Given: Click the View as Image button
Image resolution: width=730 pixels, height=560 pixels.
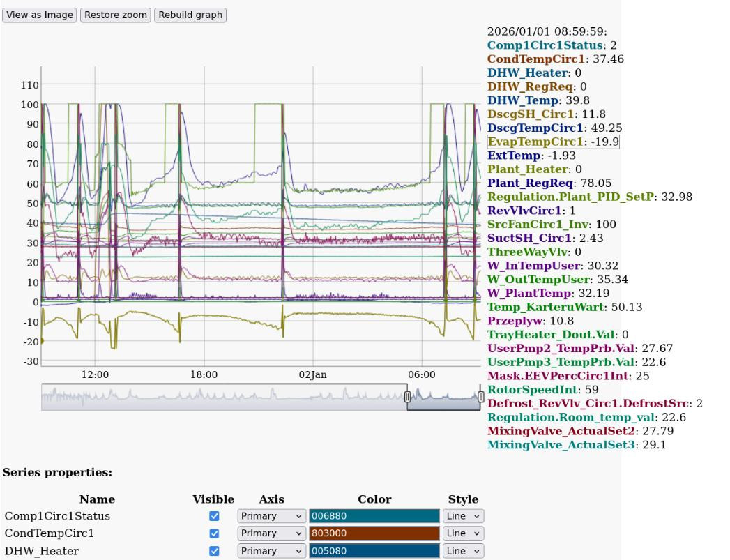Looking at the screenshot, I should [x=40, y=15].
